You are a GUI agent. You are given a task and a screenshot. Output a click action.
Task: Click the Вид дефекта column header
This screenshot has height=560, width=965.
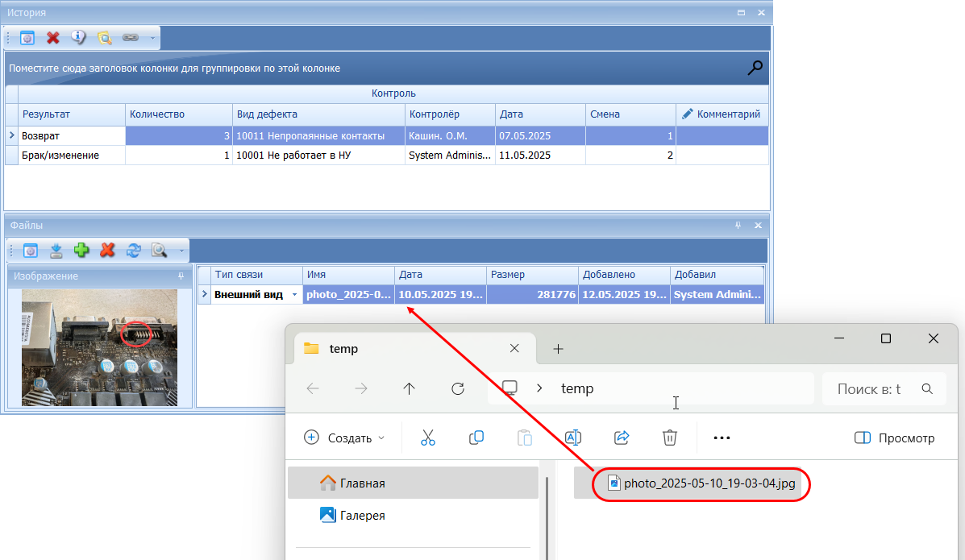tap(318, 114)
